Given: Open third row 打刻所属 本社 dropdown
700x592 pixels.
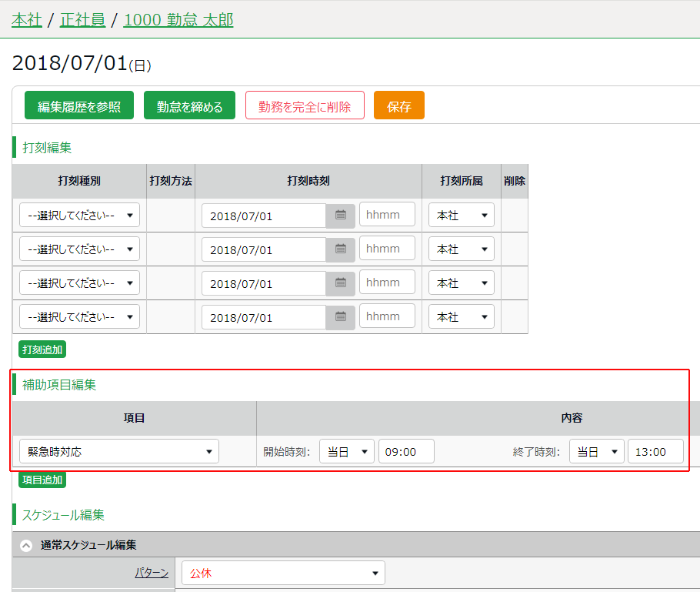Looking at the screenshot, I should click(462, 283).
